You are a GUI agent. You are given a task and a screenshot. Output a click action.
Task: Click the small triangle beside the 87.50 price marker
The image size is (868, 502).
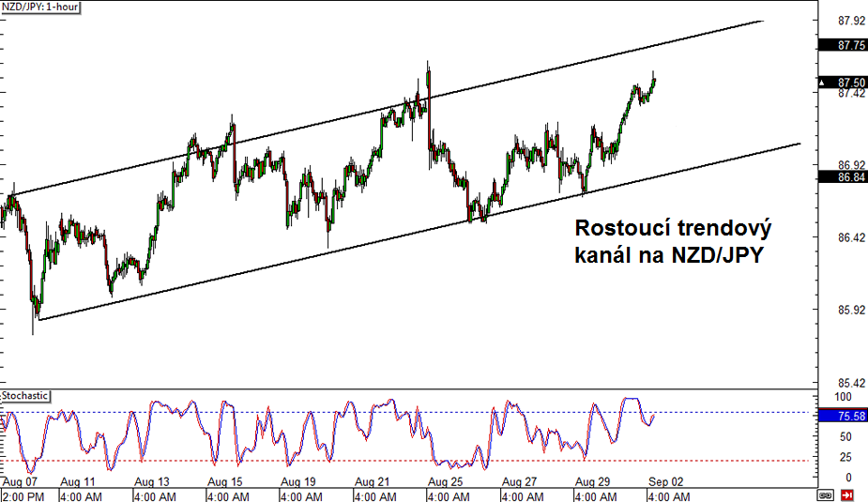(x=823, y=83)
